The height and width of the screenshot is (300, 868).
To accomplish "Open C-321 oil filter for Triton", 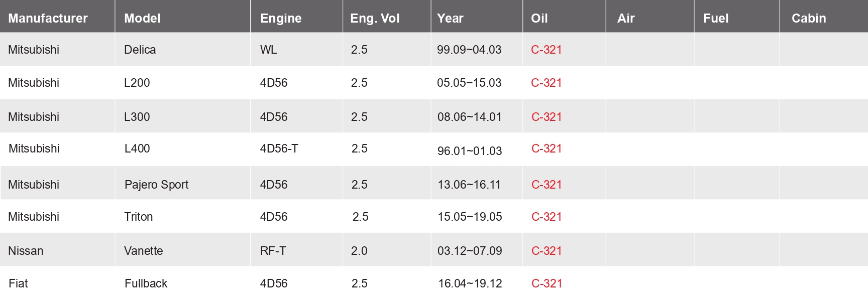I will (547, 217).
